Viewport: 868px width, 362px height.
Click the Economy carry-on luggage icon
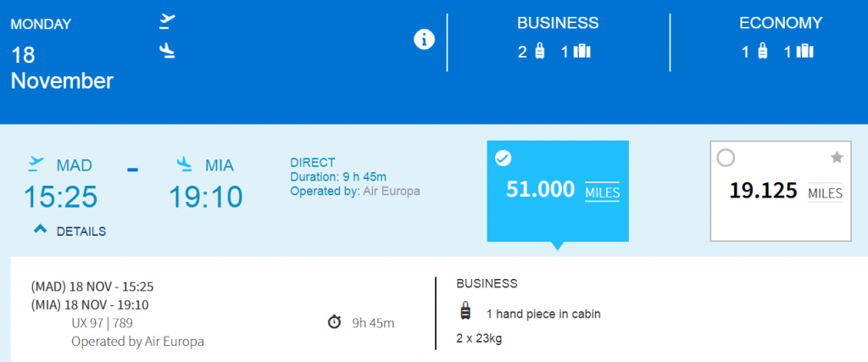click(x=762, y=52)
